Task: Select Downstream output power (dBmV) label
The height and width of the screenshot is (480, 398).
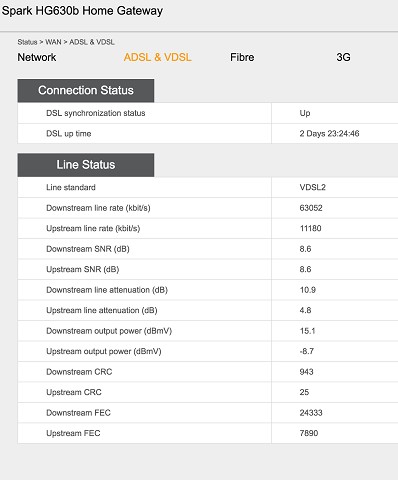Action: [109, 331]
